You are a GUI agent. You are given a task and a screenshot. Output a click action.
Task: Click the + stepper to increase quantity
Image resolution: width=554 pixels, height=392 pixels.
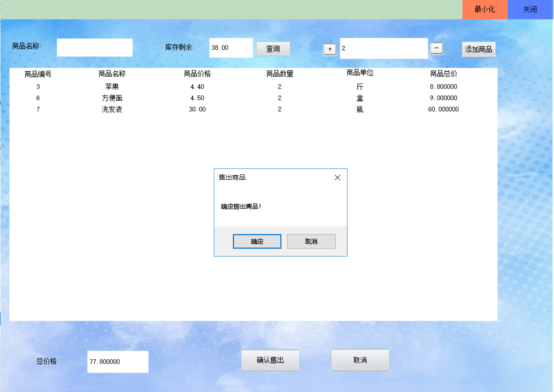329,48
